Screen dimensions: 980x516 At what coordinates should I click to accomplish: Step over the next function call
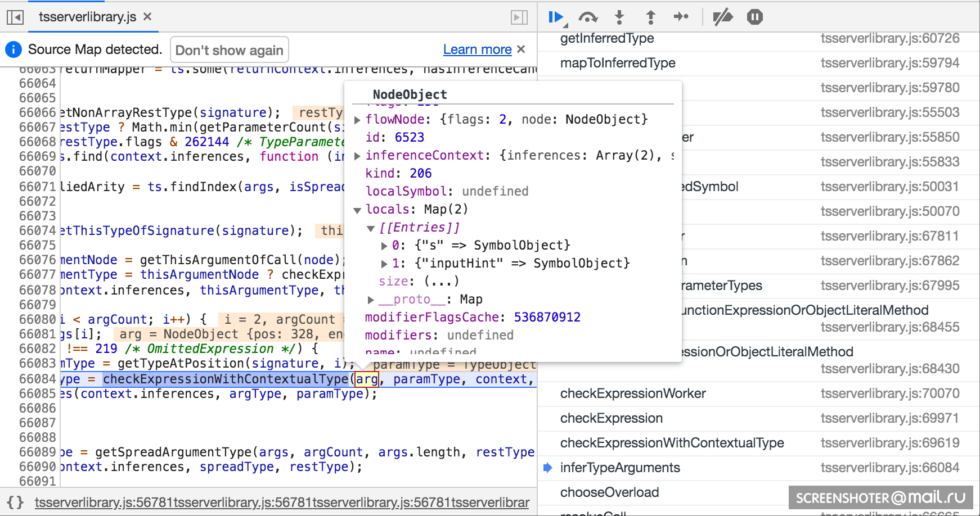(588, 17)
